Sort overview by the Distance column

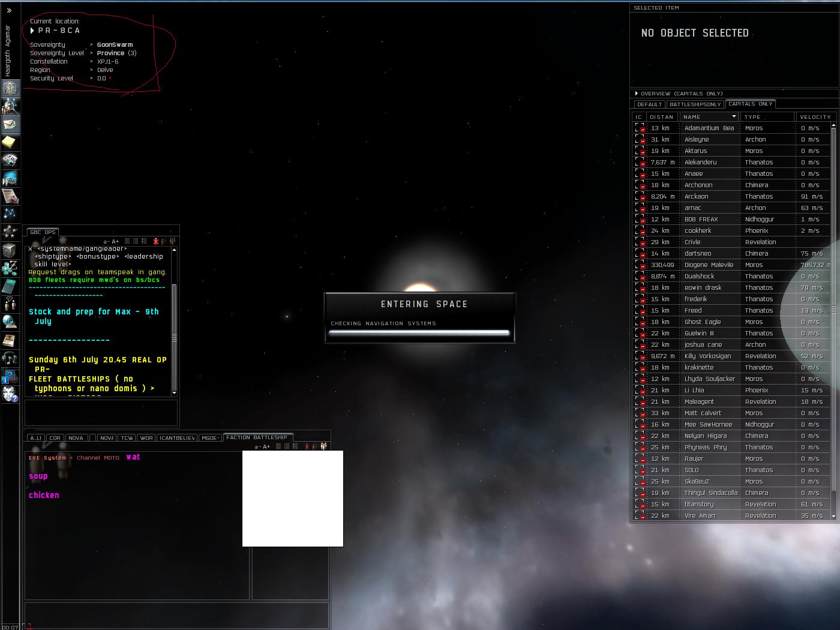pyautogui.click(x=662, y=117)
